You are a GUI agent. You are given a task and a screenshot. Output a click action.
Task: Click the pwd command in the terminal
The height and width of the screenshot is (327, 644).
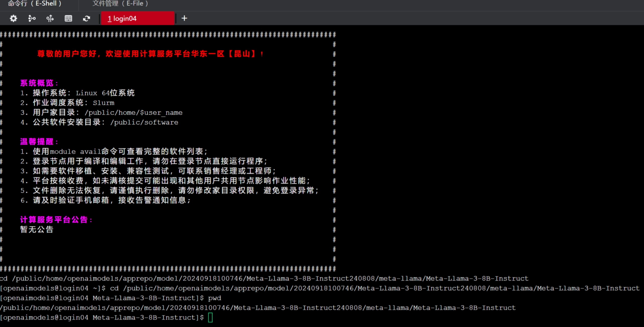click(214, 298)
